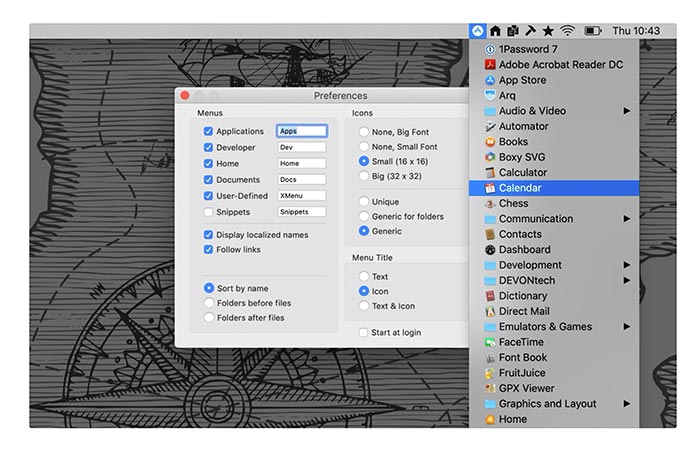Check the battery status icon
The height and width of the screenshot is (450, 700).
(x=593, y=31)
